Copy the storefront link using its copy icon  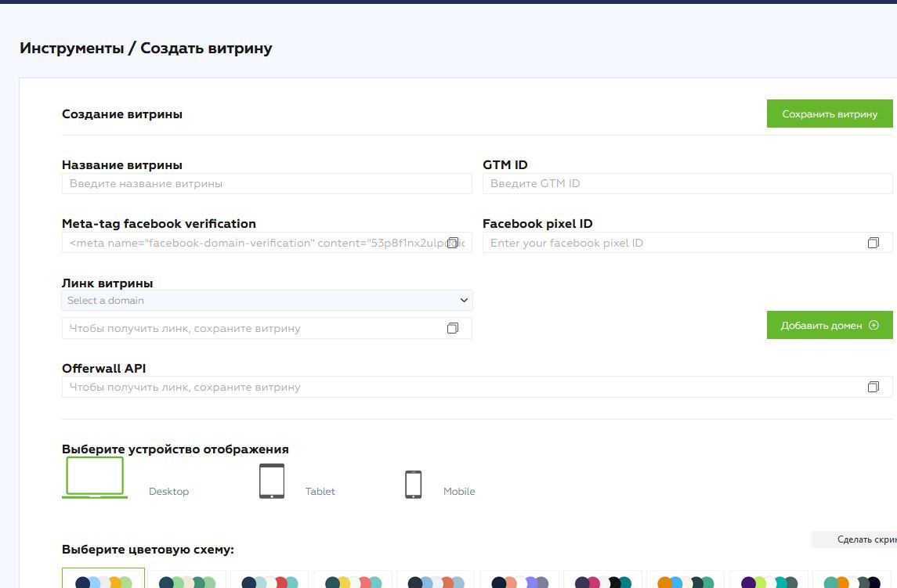coord(452,329)
